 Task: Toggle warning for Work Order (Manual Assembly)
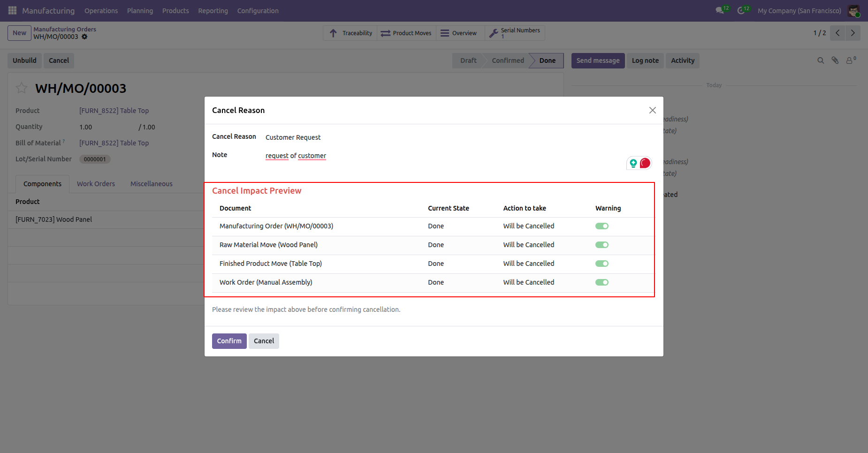click(602, 282)
